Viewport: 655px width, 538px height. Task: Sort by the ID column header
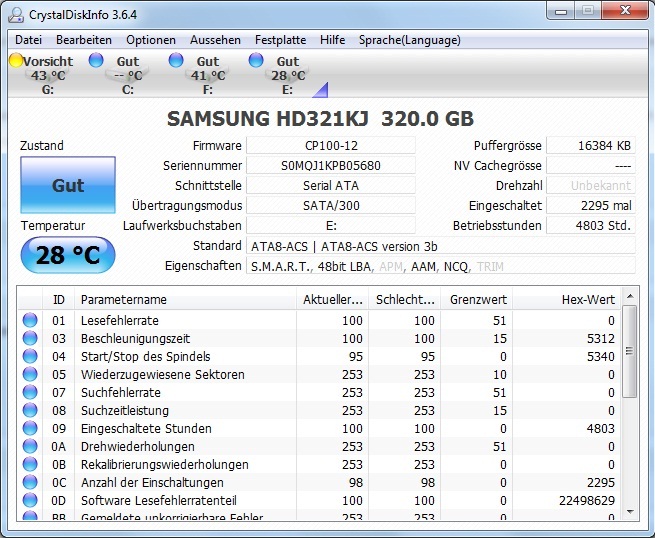coord(58,299)
